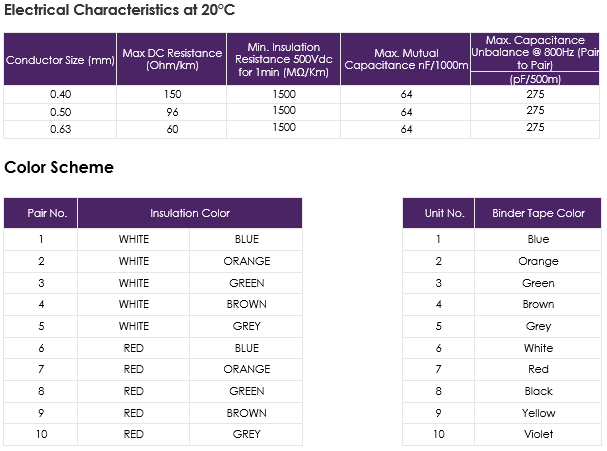Click the Max. Capacitance Unbalance header

pyautogui.click(x=535, y=52)
